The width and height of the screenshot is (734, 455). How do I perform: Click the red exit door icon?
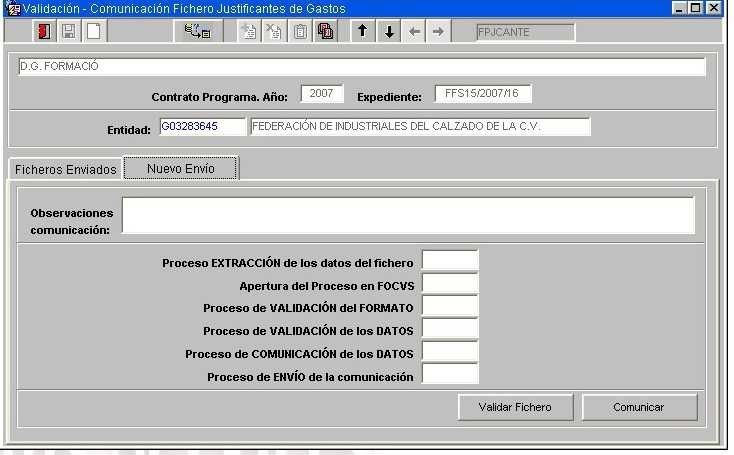coord(44,32)
